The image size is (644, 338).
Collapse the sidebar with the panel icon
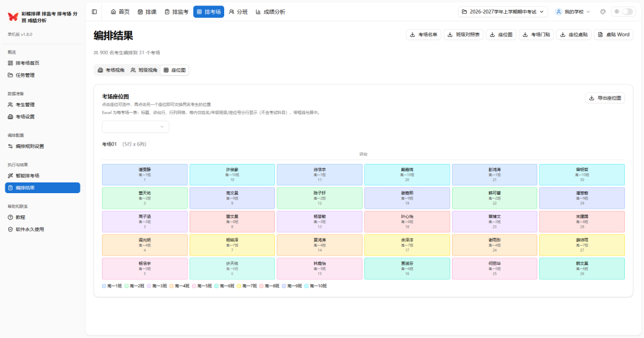pyautogui.click(x=94, y=12)
